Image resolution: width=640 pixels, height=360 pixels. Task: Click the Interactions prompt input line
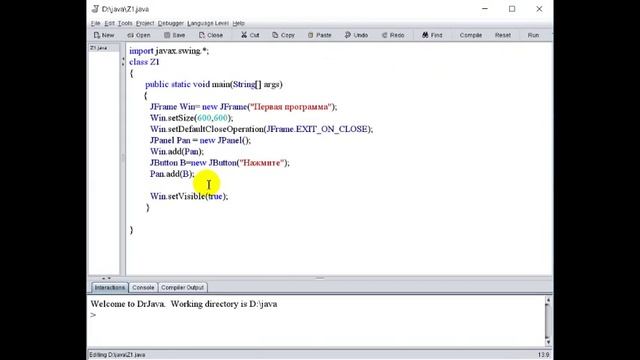[317, 315]
